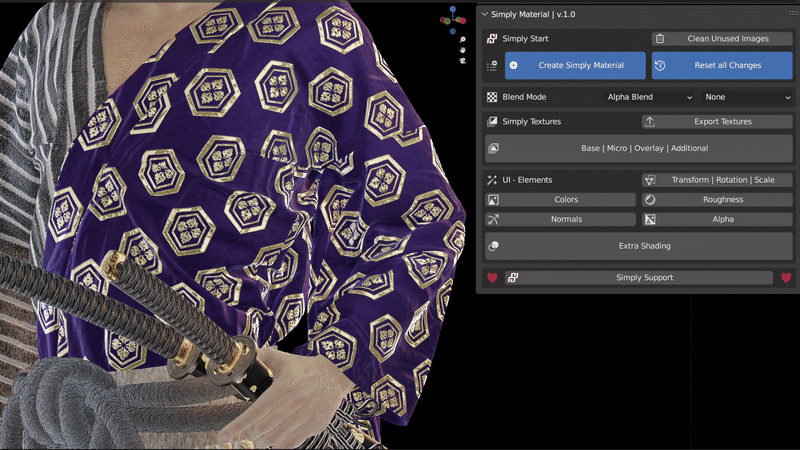Open the Alpha Blend mode dropdown
This screenshot has height=450, width=800.
(649, 98)
